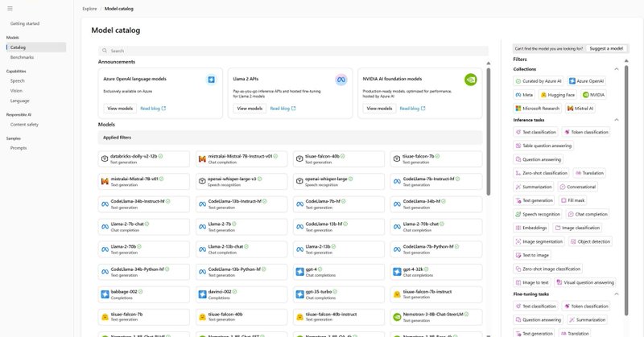Filter by Curated by Azure AI collection

(x=539, y=81)
